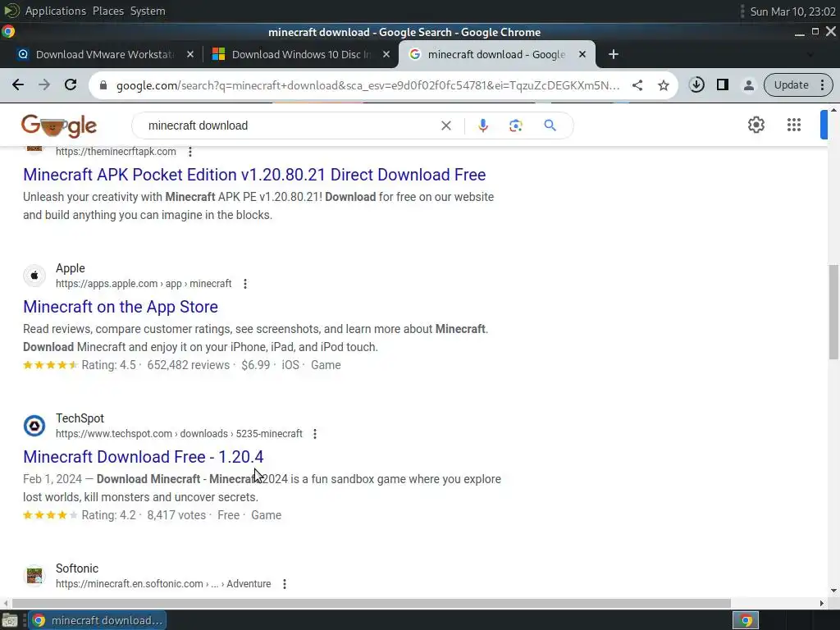Screen dimensions: 840x630
Task: Share this page via share icon
Action: [x=637, y=85]
